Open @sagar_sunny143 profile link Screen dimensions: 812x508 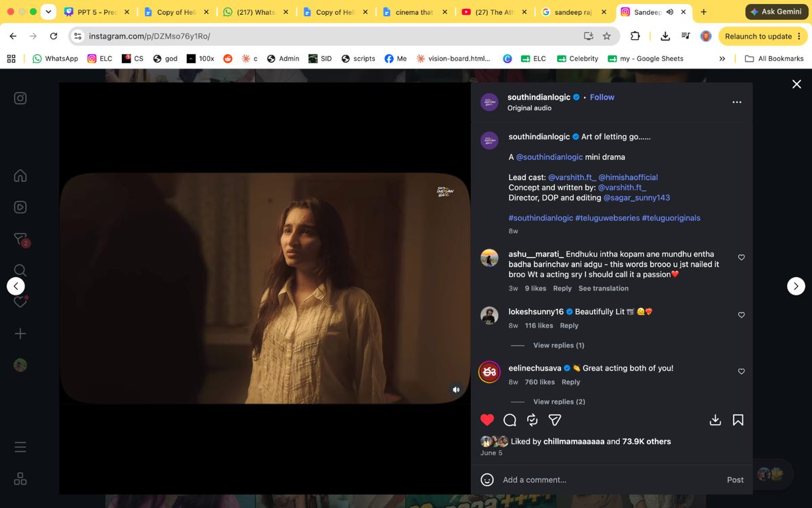[x=637, y=198]
